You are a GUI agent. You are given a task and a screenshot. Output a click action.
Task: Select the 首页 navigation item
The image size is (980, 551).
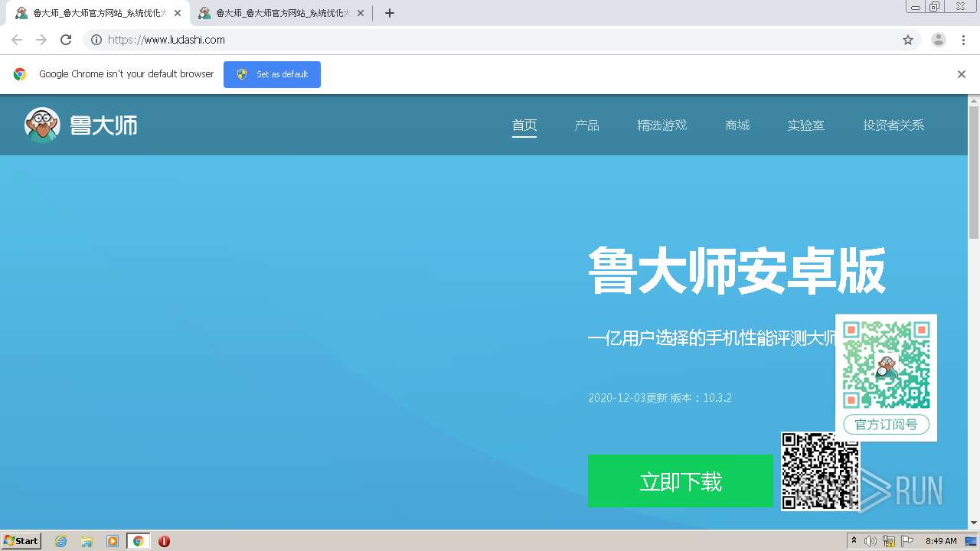(x=524, y=126)
